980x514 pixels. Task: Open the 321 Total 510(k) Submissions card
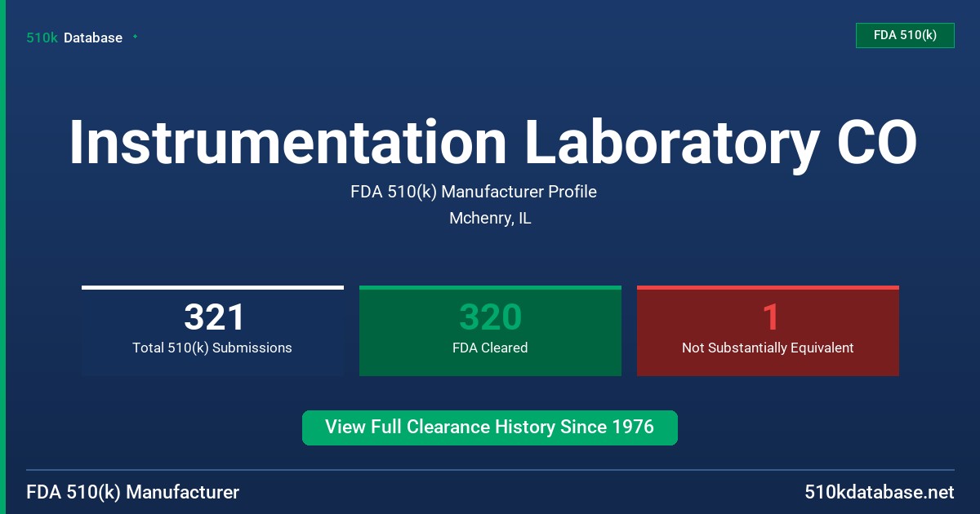coord(212,330)
